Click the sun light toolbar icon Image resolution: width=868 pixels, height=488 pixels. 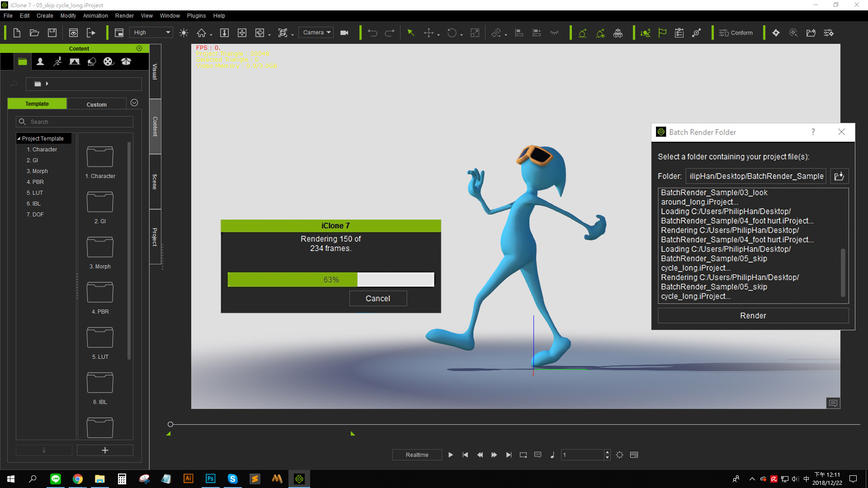[184, 33]
